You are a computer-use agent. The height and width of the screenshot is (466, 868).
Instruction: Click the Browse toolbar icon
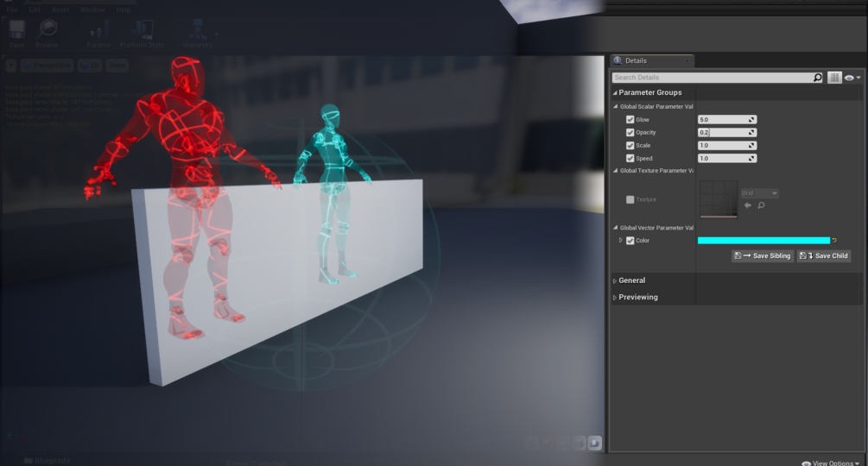click(47, 35)
